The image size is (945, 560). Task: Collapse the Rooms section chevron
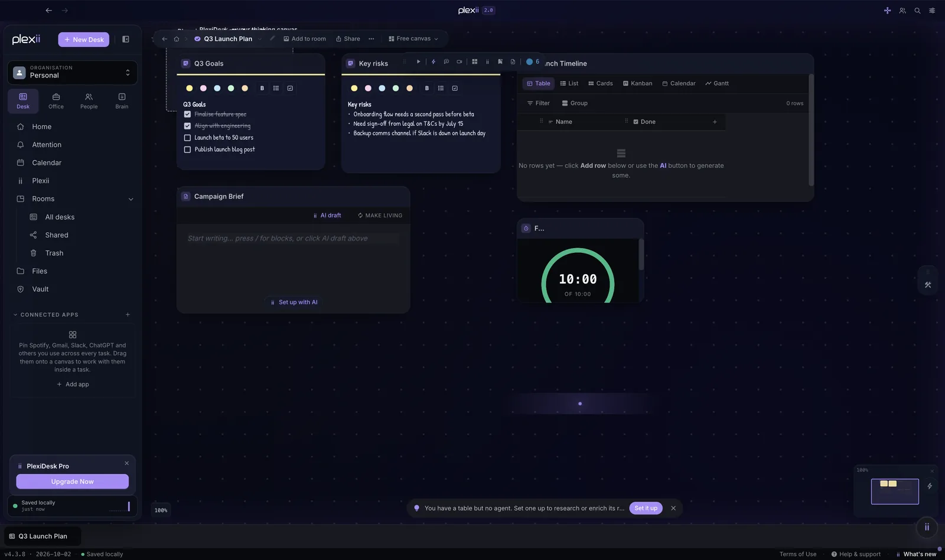131,199
